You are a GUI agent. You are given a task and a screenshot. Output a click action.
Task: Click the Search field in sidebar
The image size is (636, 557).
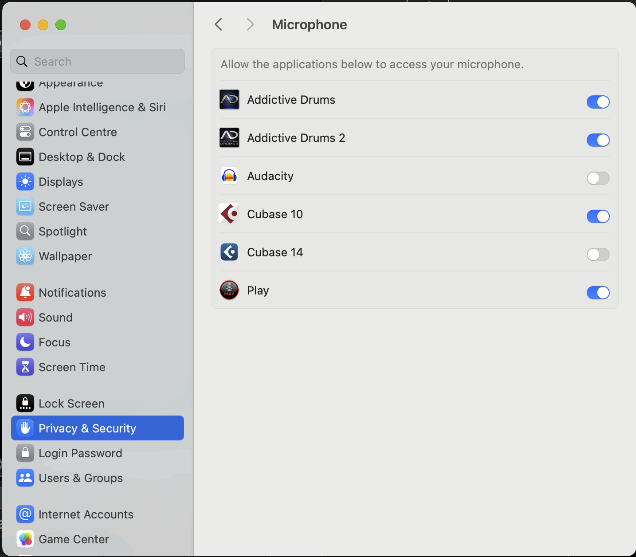click(97, 61)
